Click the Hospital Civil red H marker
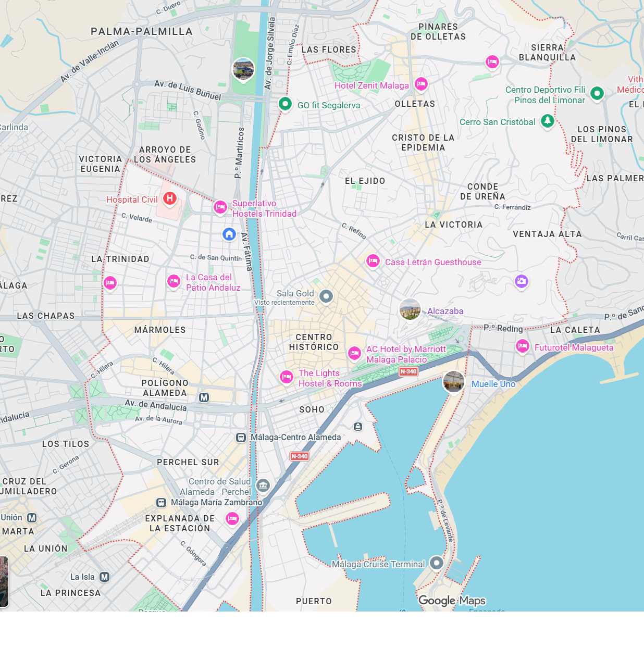This screenshot has width=644, height=648. [169, 198]
